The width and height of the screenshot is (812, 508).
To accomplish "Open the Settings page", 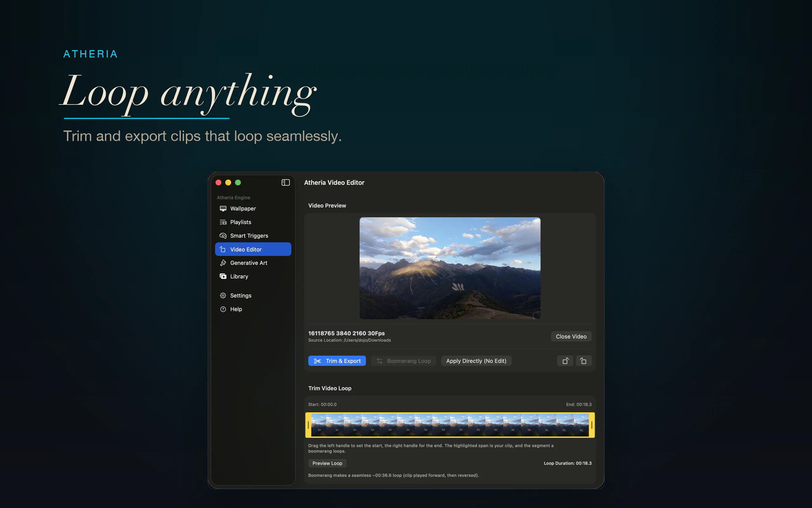I will click(253, 295).
